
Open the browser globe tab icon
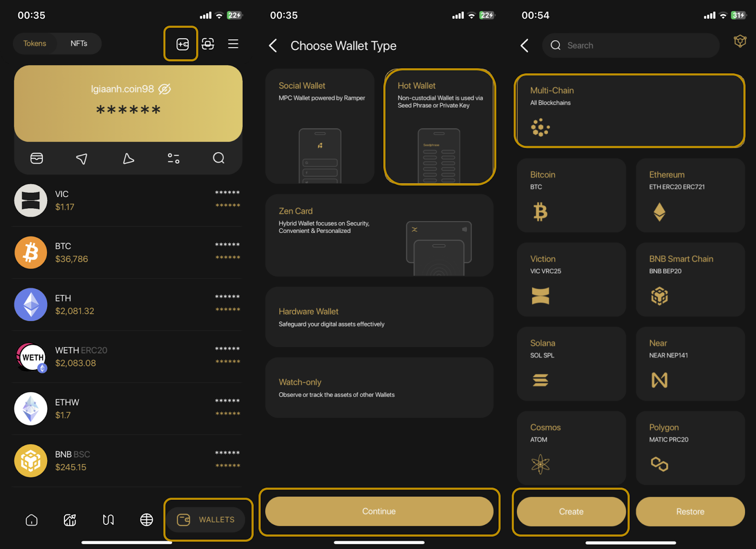(146, 520)
